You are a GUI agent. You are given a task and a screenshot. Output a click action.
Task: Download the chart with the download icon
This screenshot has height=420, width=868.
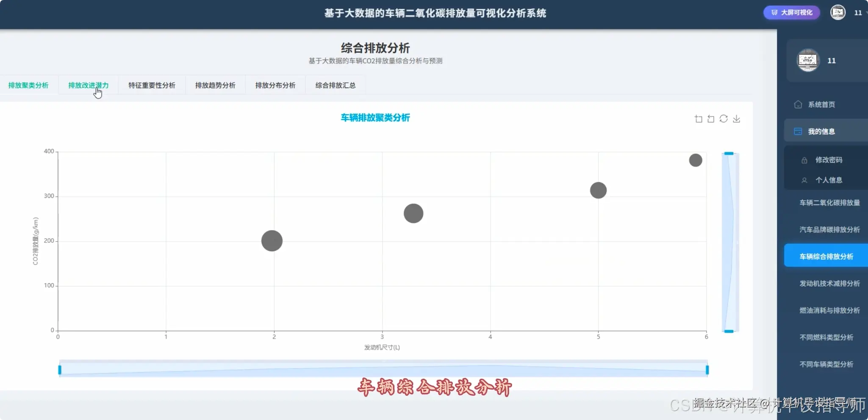click(x=736, y=119)
